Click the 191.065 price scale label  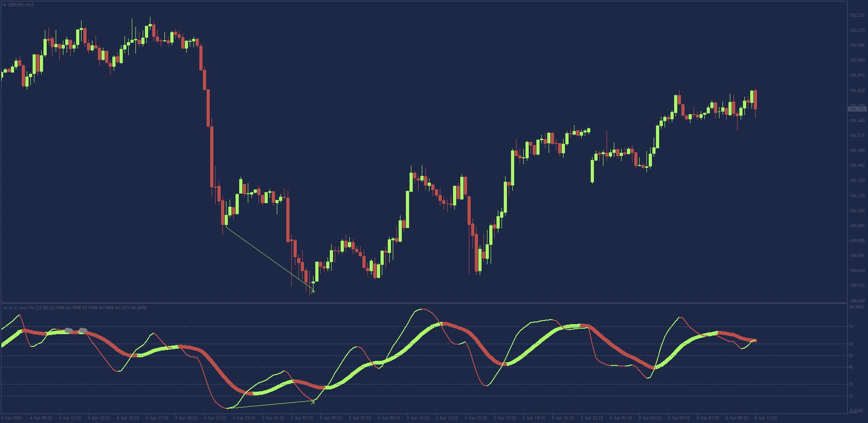point(857,226)
